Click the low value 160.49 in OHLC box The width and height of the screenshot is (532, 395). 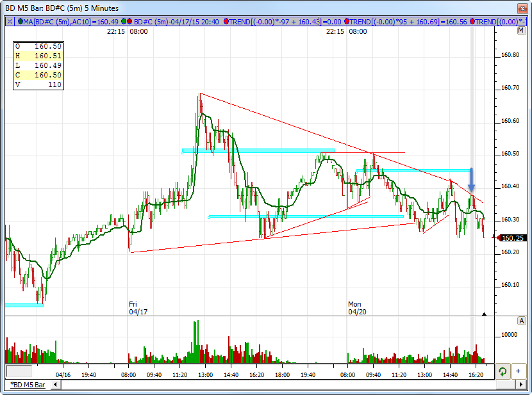tap(48, 65)
